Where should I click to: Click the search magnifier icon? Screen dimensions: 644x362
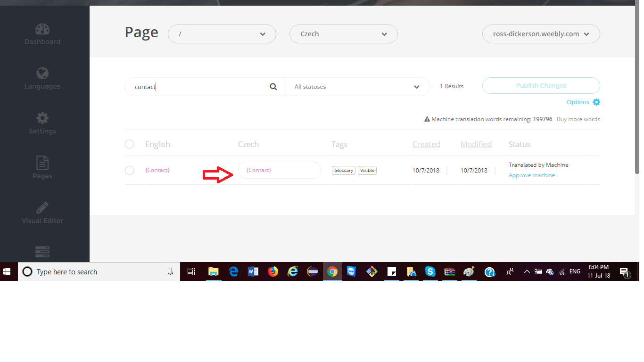[x=273, y=87]
